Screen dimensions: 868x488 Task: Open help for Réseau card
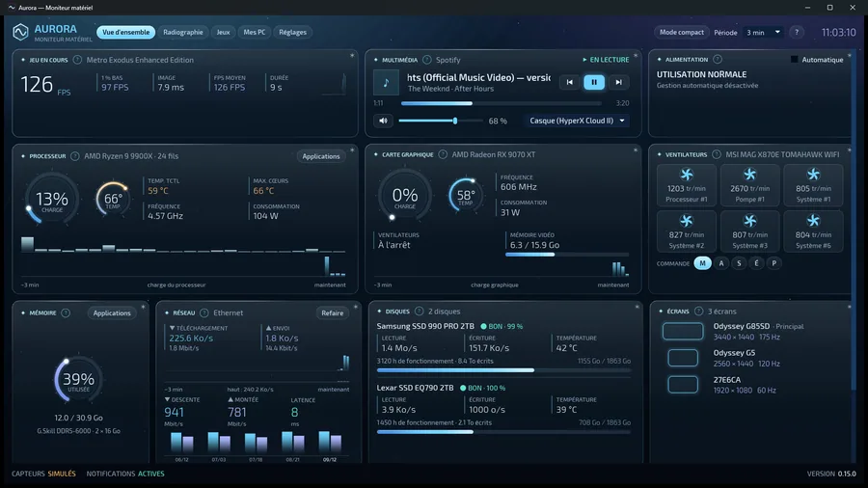[x=204, y=312]
